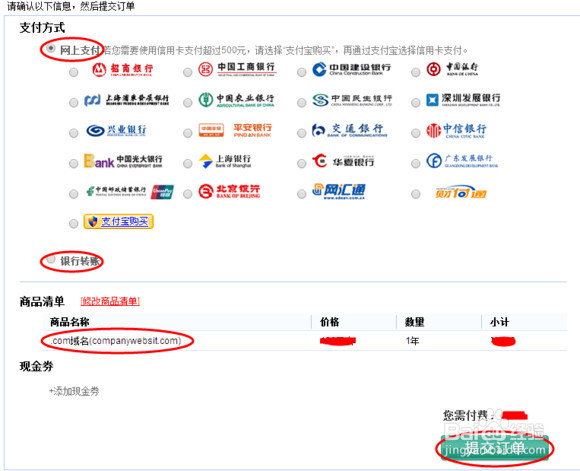Select radio button for 中国银行

coord(415,72)
